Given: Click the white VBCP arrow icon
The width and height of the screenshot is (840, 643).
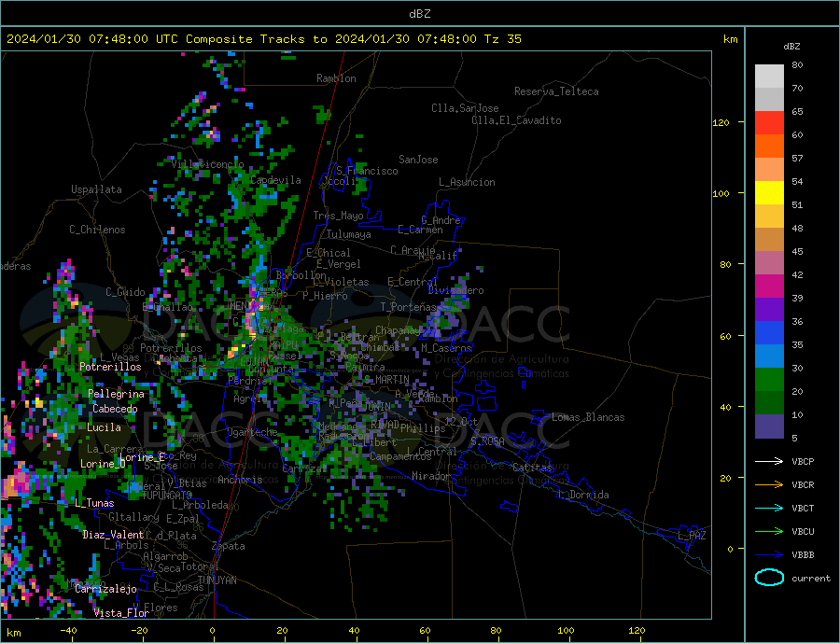Looking at the screenshot, I should 769,461.
